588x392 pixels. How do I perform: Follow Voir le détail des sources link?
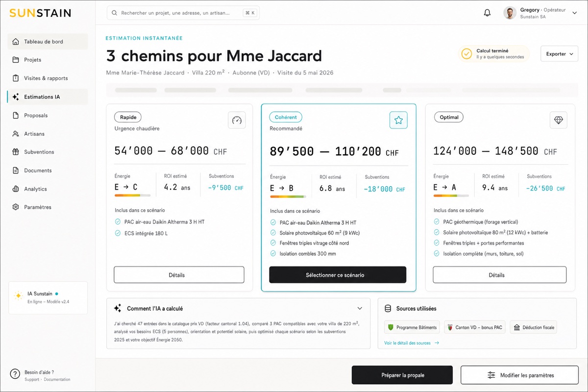[412, 343]
